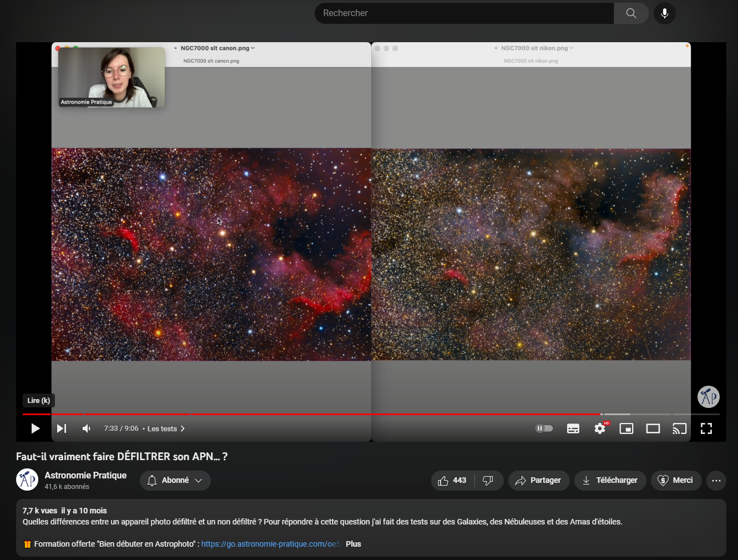Start voice search with microphone icon

pos(664,13)
